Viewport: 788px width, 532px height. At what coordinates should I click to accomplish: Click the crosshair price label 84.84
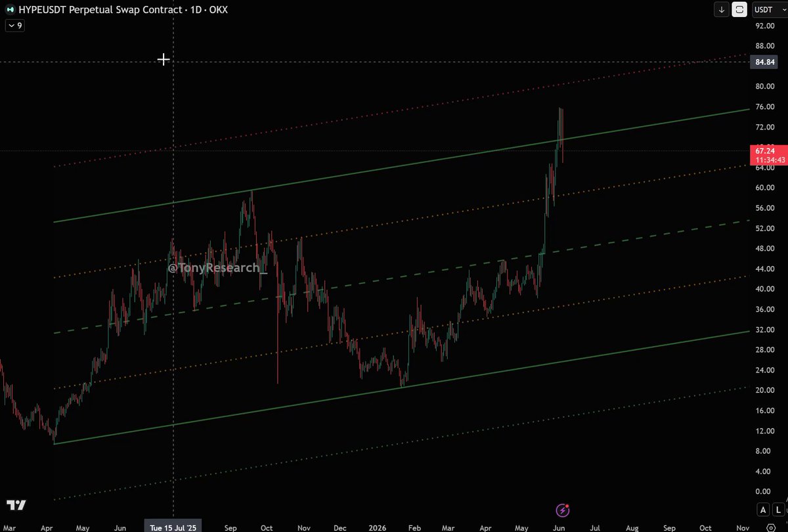tap(766, 62)
